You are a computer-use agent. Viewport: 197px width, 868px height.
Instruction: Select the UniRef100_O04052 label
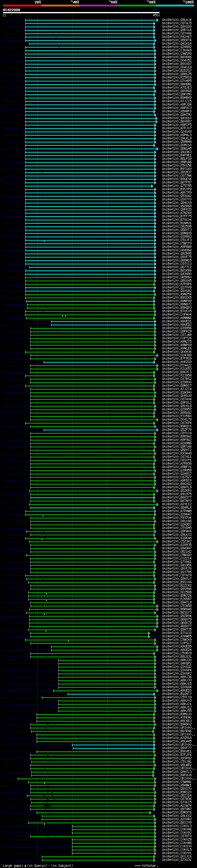point(177,60)
